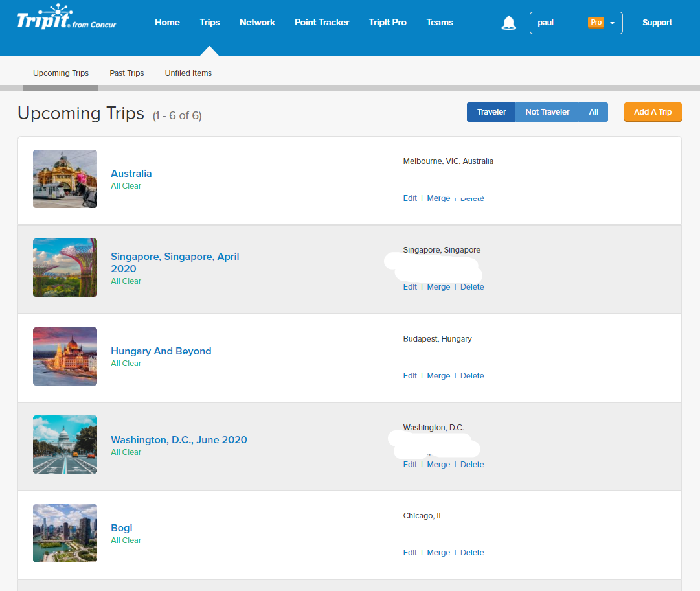The image size is (700, 591).
Task: Merge the Bogi trip
Action: [438, 553]
